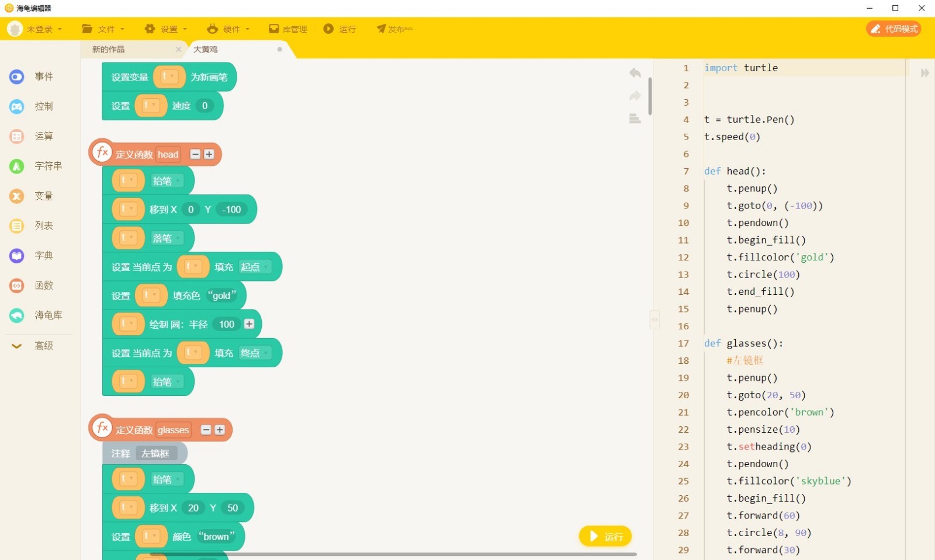Open the 未登录 account dropdown
Viewport: 935px width, 560px height.
tap(35, 29)
